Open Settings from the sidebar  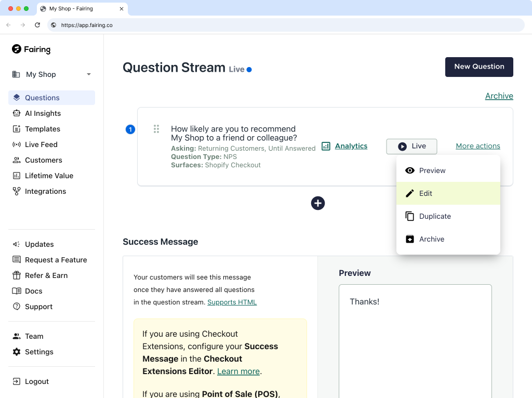coord(38,352)
